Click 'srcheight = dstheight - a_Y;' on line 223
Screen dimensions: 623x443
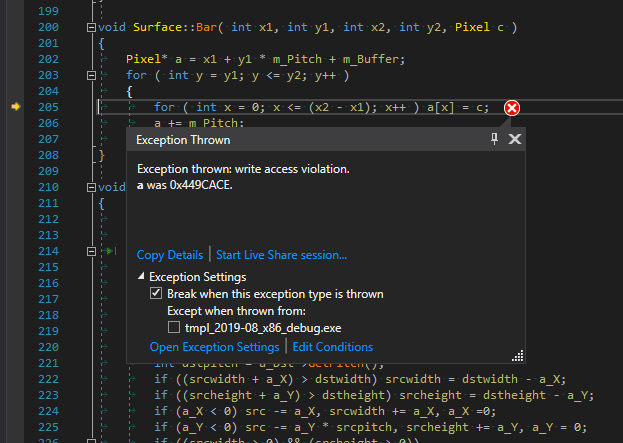(x=497, y=395)
